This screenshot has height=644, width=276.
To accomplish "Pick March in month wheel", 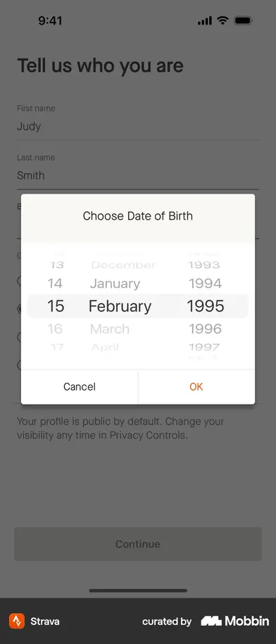I will pos(110,329).
